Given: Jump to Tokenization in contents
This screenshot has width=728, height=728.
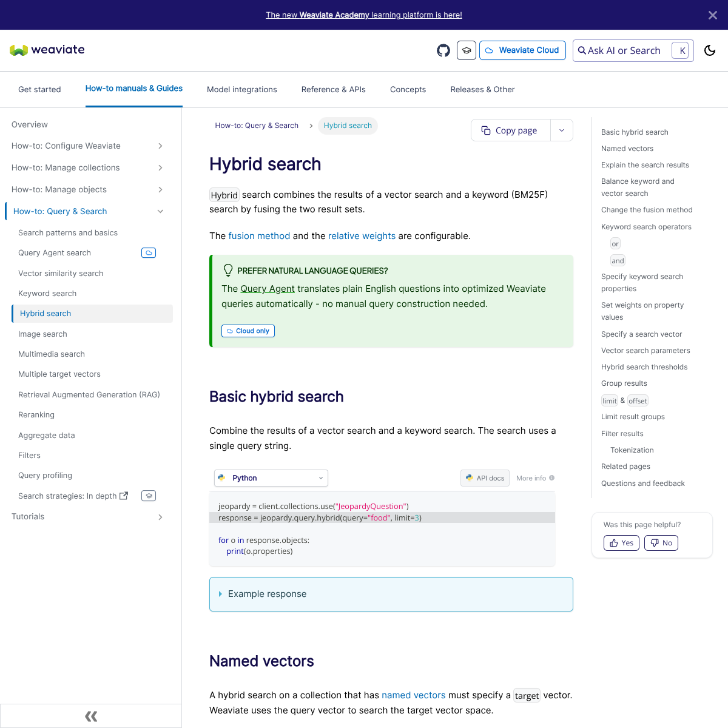Looking at the screenshot, I should point(632,450).
